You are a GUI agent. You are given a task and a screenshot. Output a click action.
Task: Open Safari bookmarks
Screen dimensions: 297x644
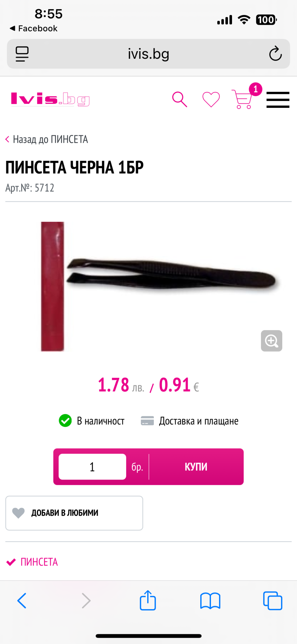[x=210, y=601]
